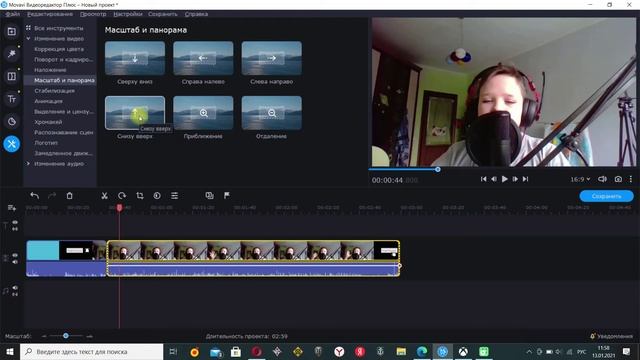Toggle the title track link icon

15,229
